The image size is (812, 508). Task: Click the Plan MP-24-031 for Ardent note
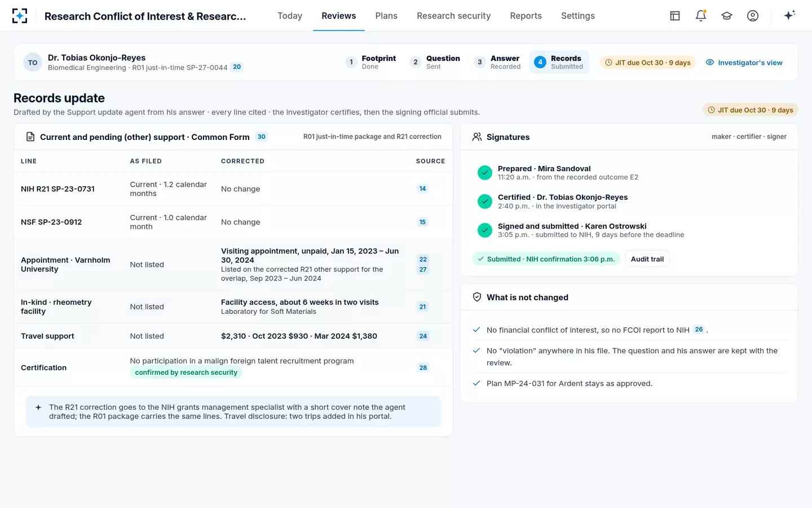[570, 383]
